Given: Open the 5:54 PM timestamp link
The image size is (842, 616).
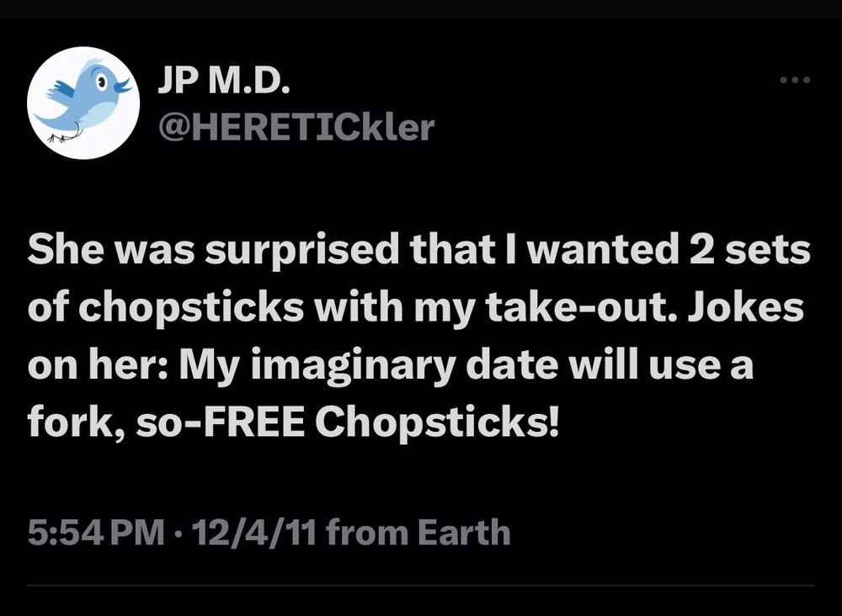Looking at the screenshot, I should [95, 533].
